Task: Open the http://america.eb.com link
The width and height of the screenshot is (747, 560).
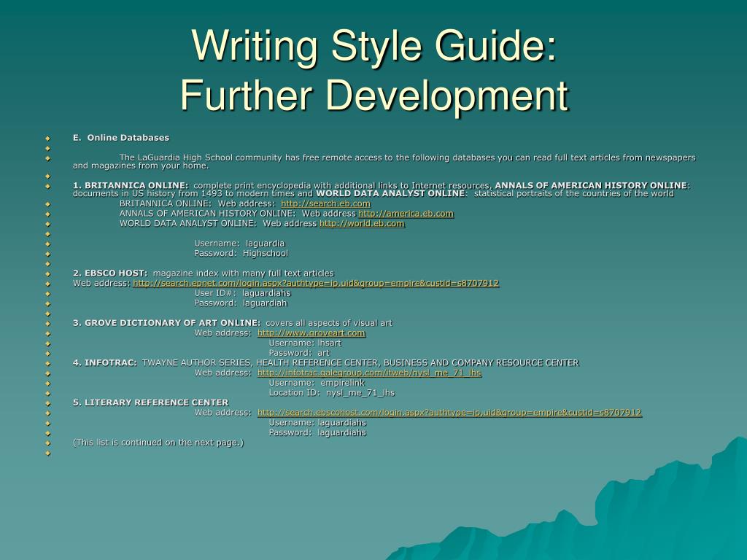Action: coord(406,214)
